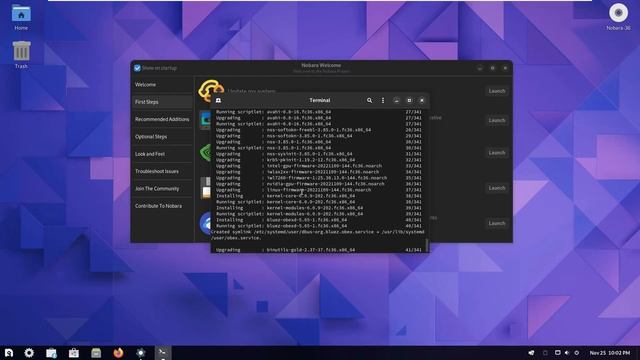Click the binutils-gold Upgrading line in Terminal
The width and height of the screenshot is (640, 360).
tap(319, 250)
